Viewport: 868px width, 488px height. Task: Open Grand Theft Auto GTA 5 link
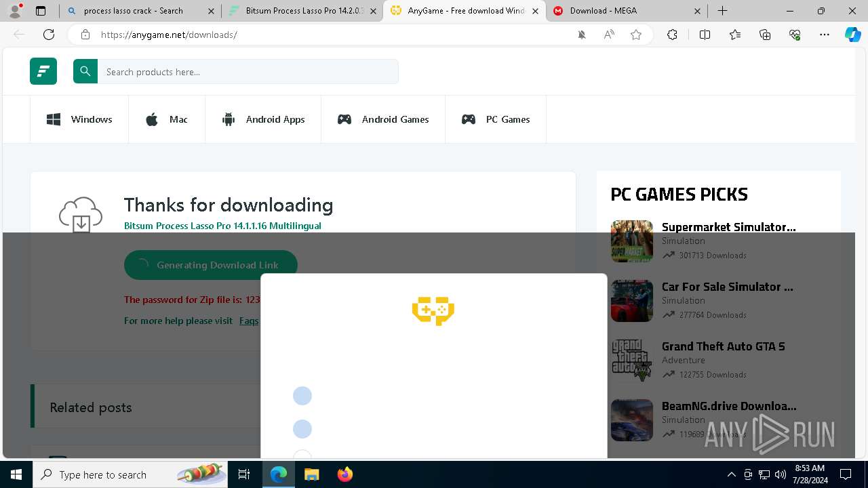[723, 346]
